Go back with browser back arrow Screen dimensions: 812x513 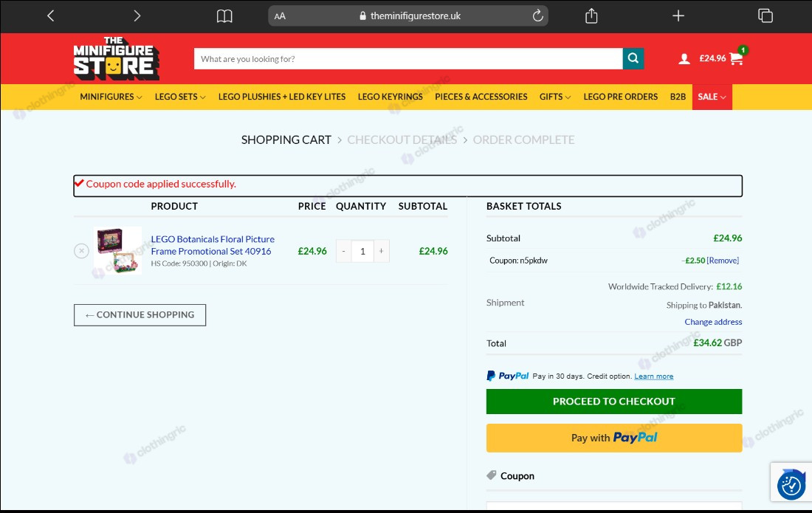pyautogui.click(x=50, y=16)
